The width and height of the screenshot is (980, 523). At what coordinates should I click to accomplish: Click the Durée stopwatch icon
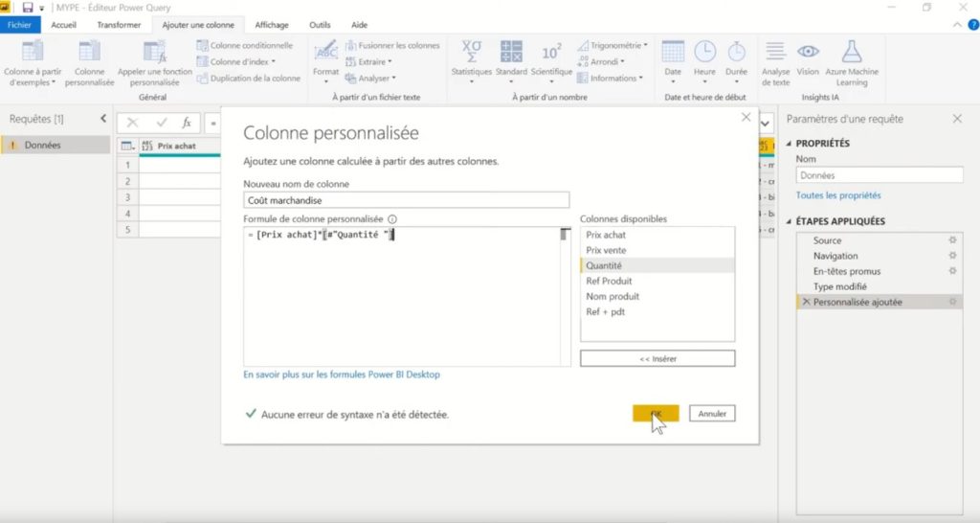click(736, 52)
